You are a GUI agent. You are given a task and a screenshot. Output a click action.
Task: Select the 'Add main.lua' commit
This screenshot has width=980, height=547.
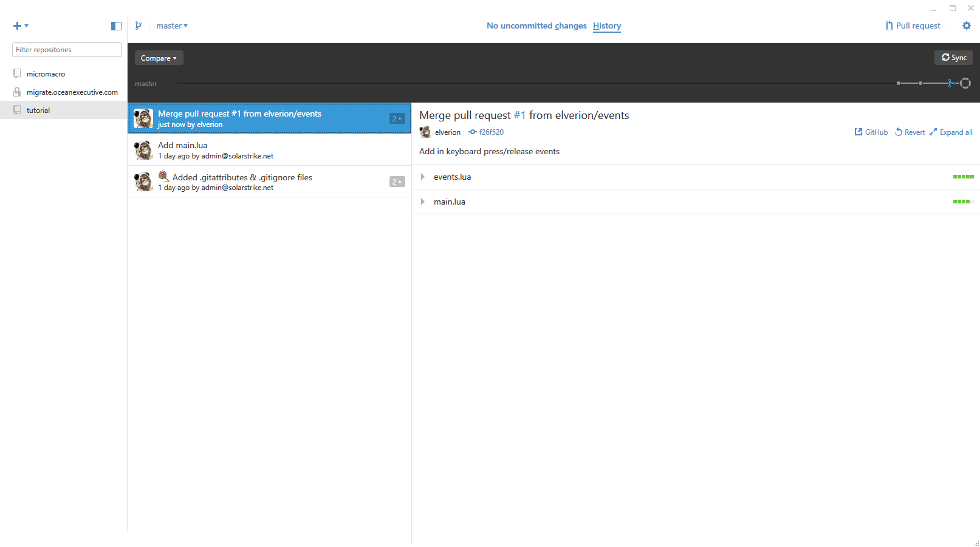tap(269, 150)
